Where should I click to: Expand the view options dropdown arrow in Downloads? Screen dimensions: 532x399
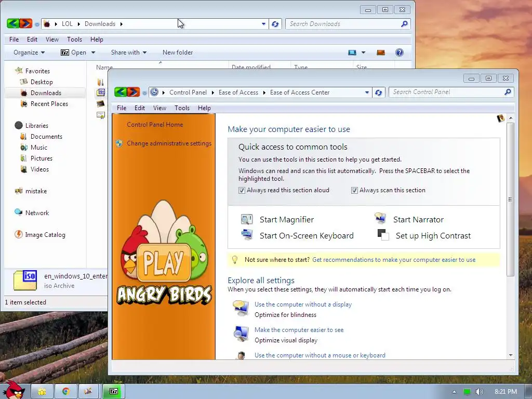(x=363, y=52)
